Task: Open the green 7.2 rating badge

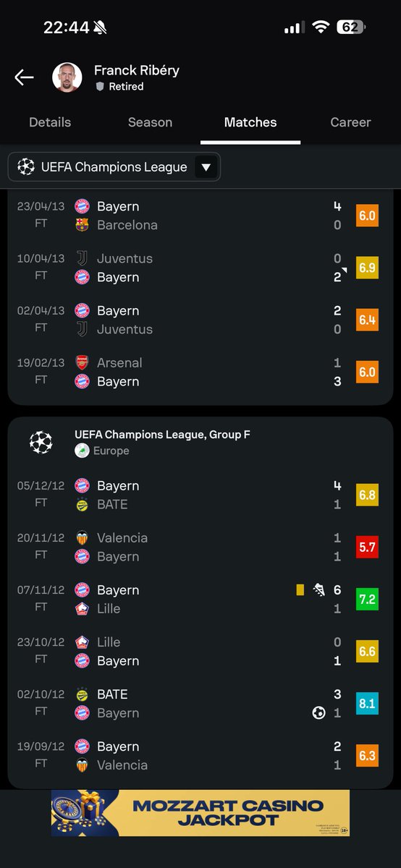Action: [367, 599]
